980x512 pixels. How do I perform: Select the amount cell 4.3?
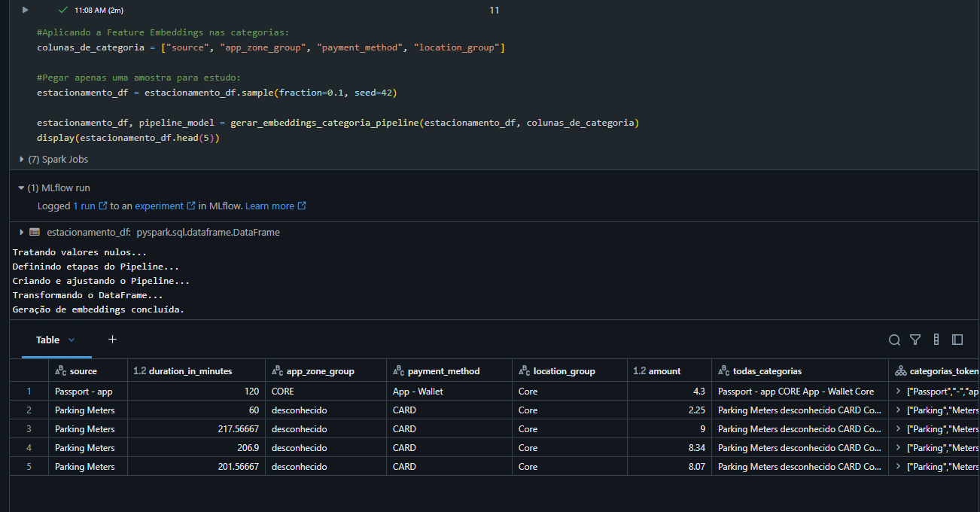[x=669, y=392]
